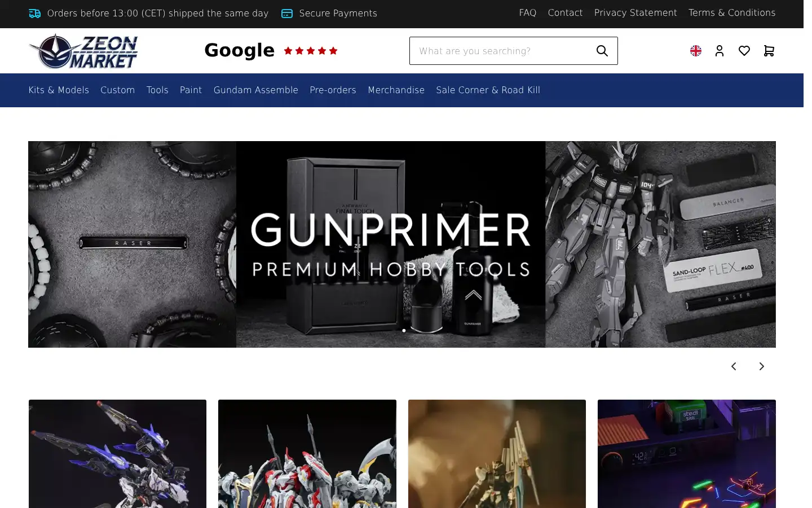This screenshot has height=508, width=812.
Task: Open the neon-lit tool station product card
Action: pos(687,454)
